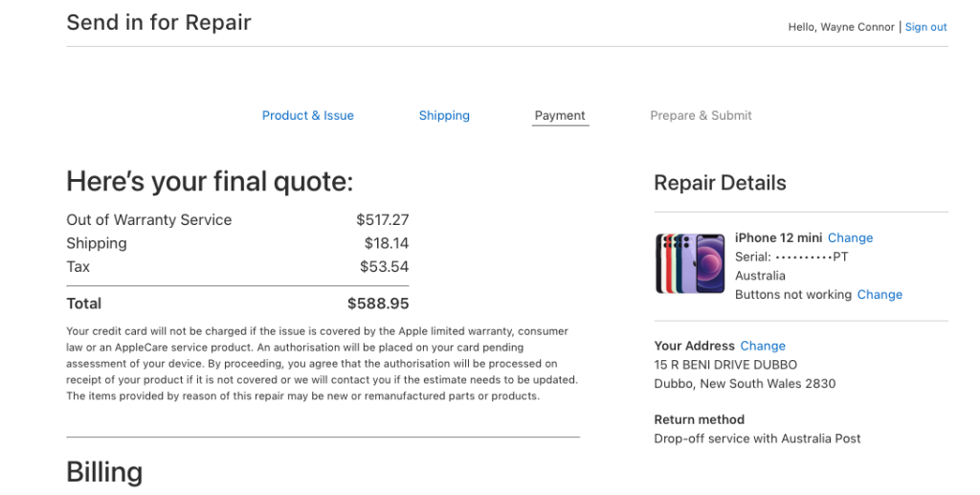Viewport: 980px width, 495px height.
Task: Click the Hello, Wayne Connor greeting
Action: [x=841, y=27]
